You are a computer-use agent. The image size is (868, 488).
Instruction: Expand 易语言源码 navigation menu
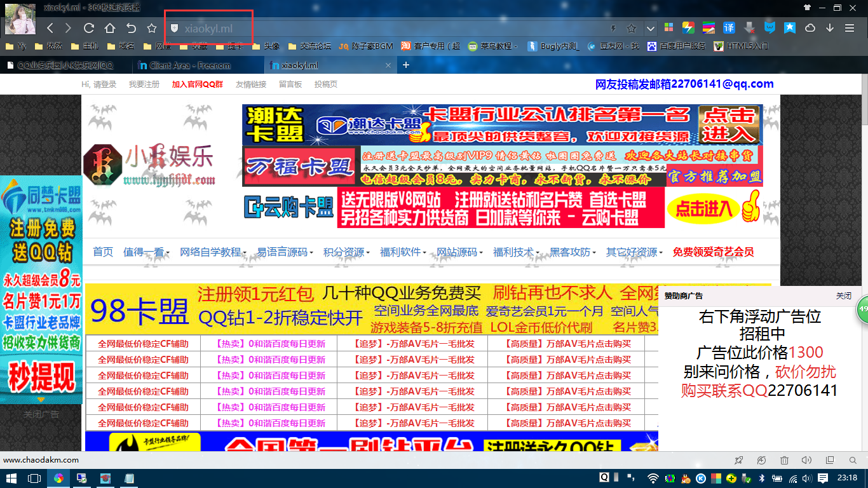pos(285,252)
